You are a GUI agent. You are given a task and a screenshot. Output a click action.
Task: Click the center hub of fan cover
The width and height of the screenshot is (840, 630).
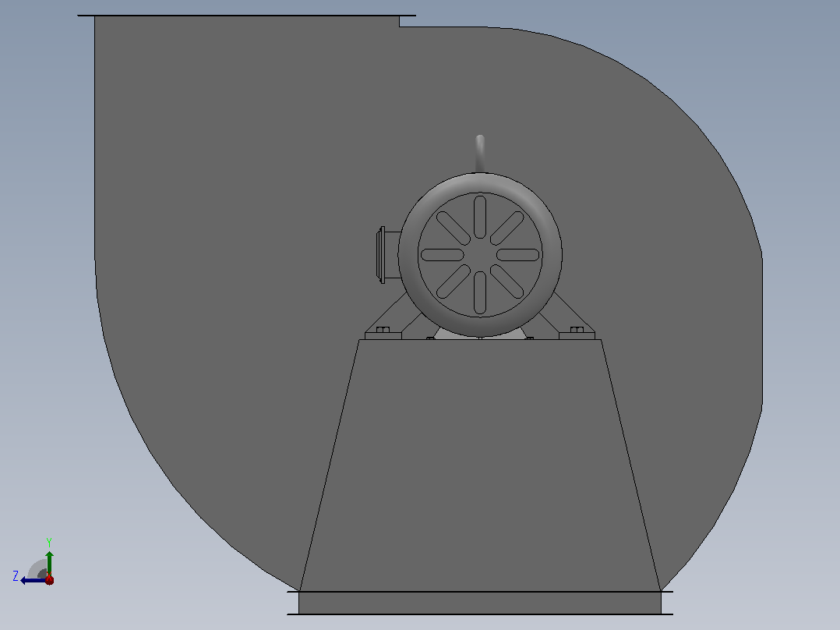(480, 255)
